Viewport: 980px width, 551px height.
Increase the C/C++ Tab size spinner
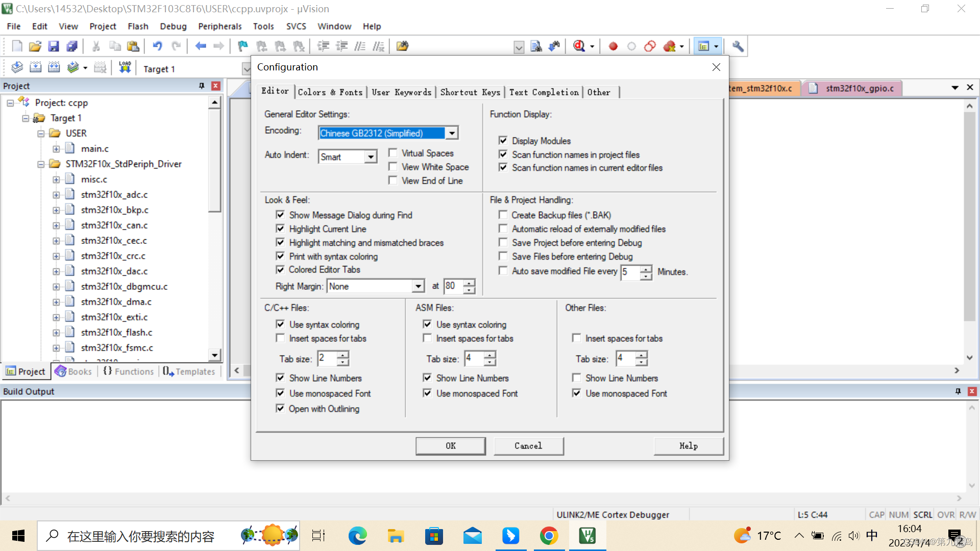(x=343, y=354)
